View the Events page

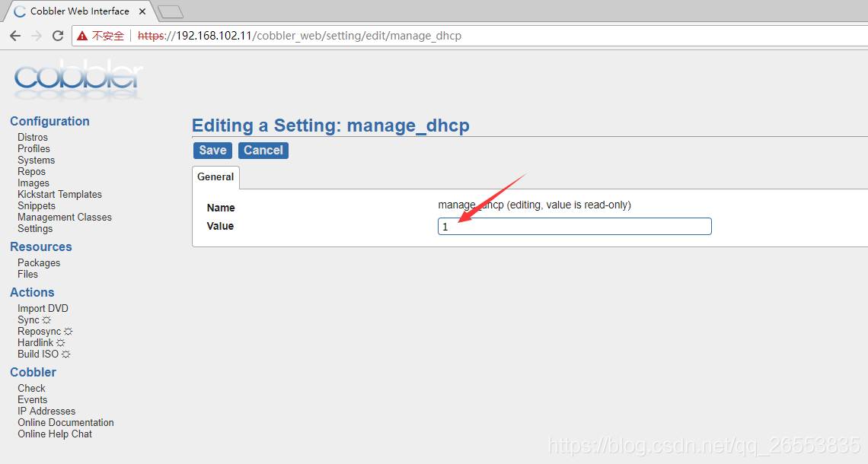32,400
